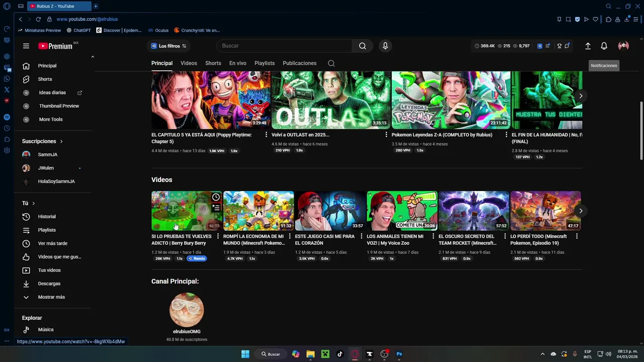This screenshot has width=644, height=362.
Task: Open options for ROMPÍ LA ECONOMIA video
Action: 290,236
